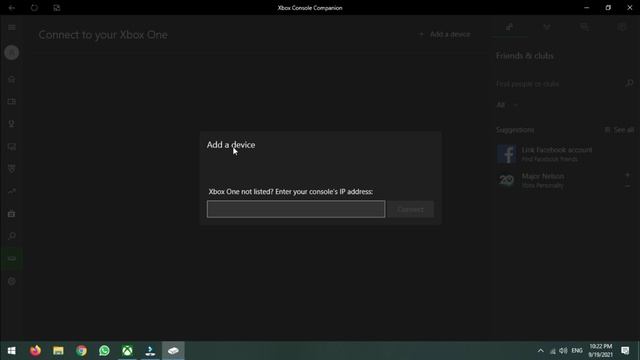Open Link Facebook account suggestion

pyautogui.click(x=565, y=154)
